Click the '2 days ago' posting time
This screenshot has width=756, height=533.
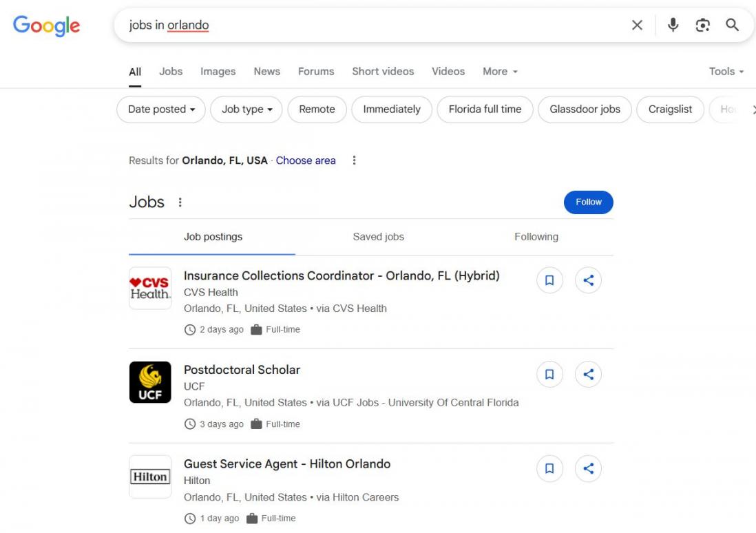click(x=221, y=329)
